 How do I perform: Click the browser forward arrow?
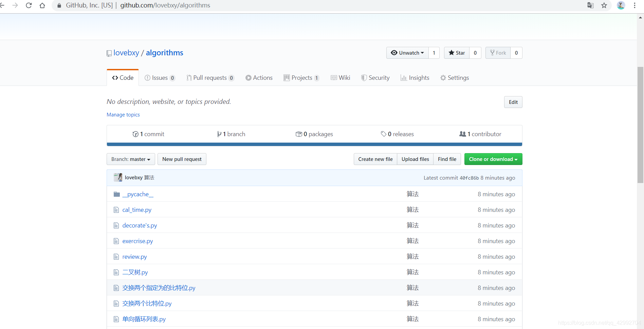coord(15,5)
